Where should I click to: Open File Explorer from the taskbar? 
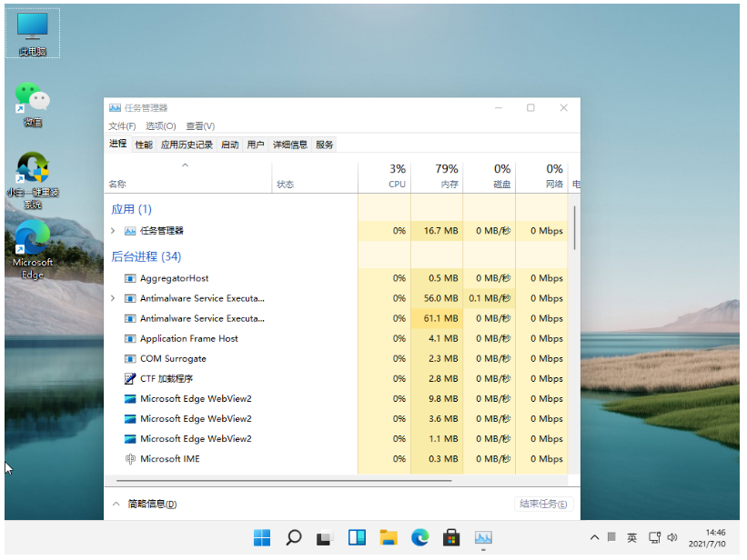[x=389, y=537]
